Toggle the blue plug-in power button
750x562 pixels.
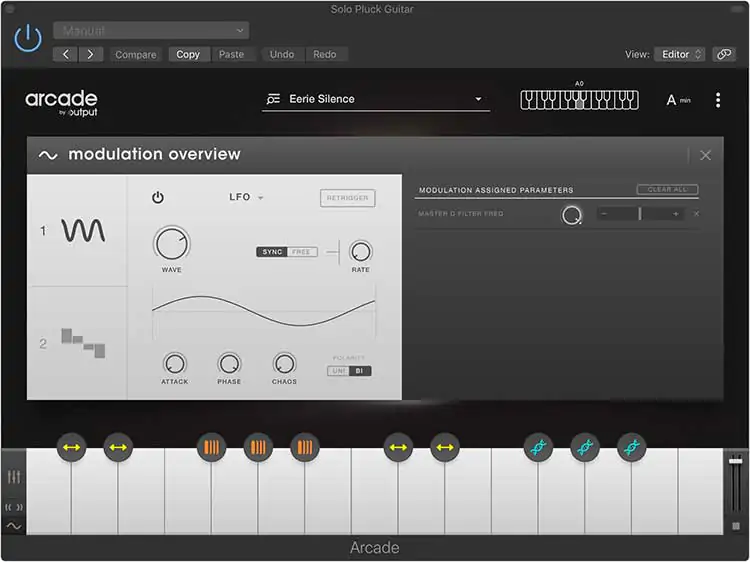click(28, 38)
